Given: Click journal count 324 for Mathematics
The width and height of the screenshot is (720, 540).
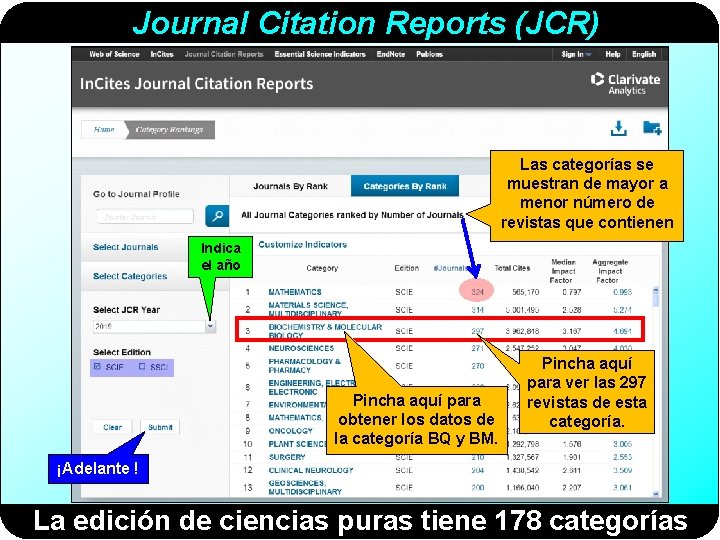Looking at the screenshot, I should [478, 292].
